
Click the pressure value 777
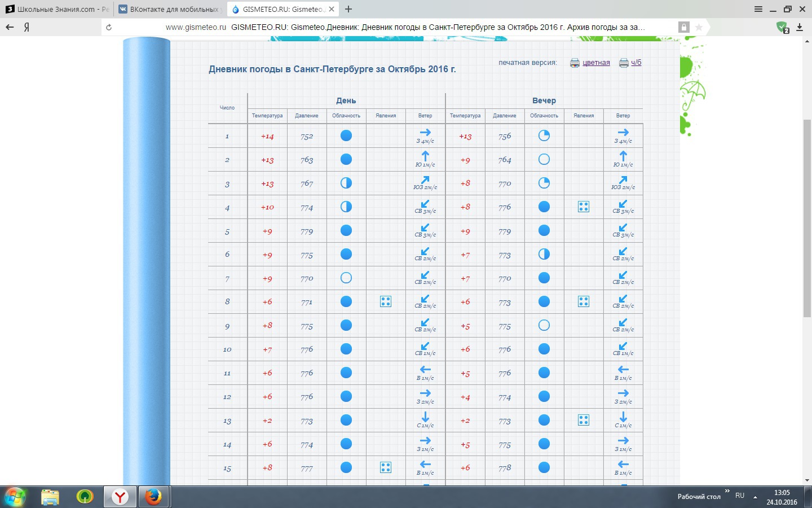(307, 468)
